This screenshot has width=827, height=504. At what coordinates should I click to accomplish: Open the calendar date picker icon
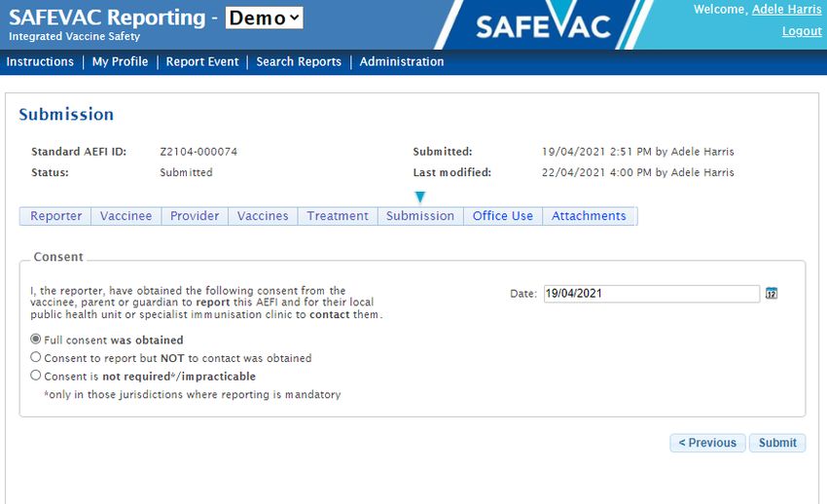click(x=772, y=293)
